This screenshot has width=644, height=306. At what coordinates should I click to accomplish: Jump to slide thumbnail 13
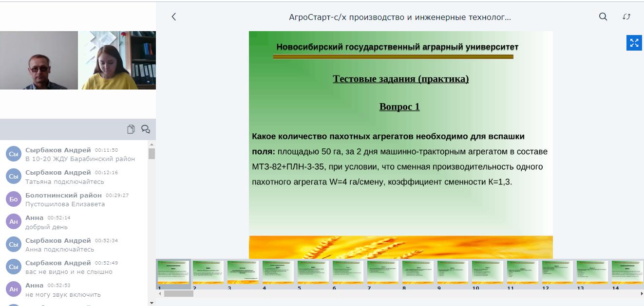[592, 272]
